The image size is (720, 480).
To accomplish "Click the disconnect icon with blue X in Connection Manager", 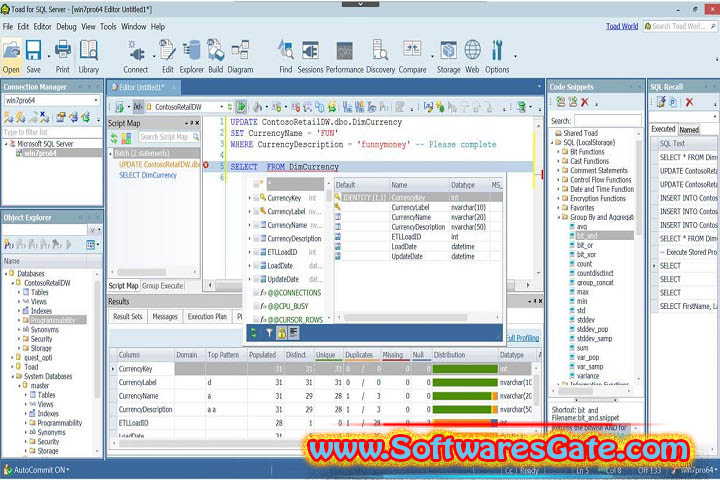I will (x=44, y=117).
